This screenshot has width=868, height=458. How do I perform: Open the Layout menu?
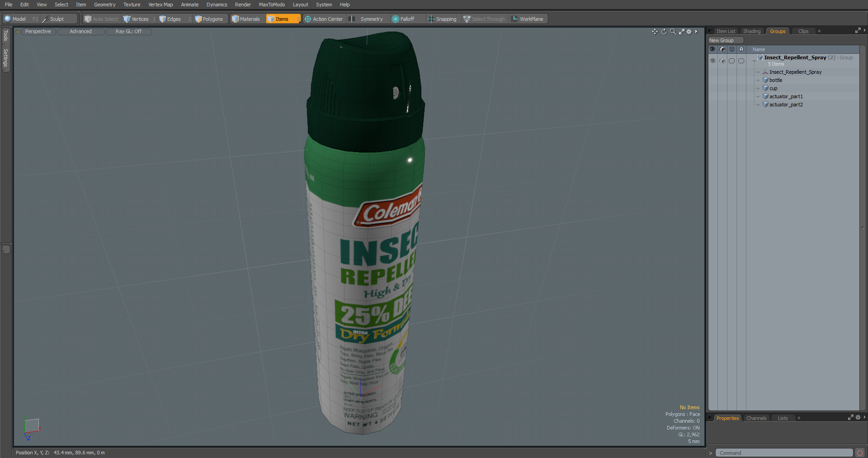[300, 5]
